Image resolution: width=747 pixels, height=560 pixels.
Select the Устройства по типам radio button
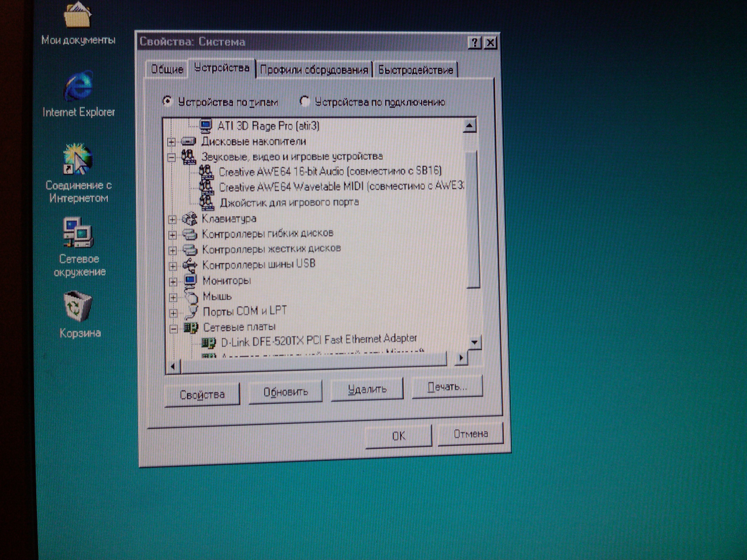167,101
